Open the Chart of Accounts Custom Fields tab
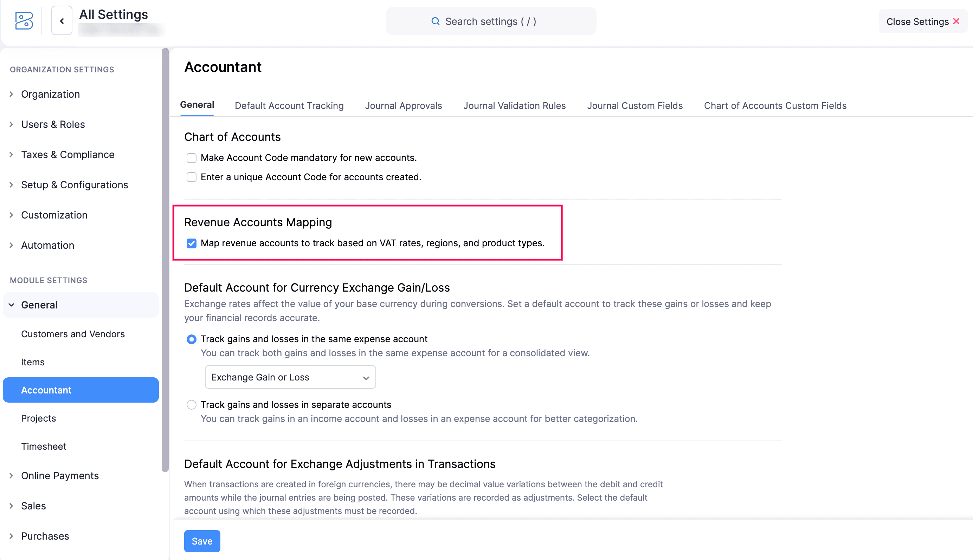 point(775,105)
